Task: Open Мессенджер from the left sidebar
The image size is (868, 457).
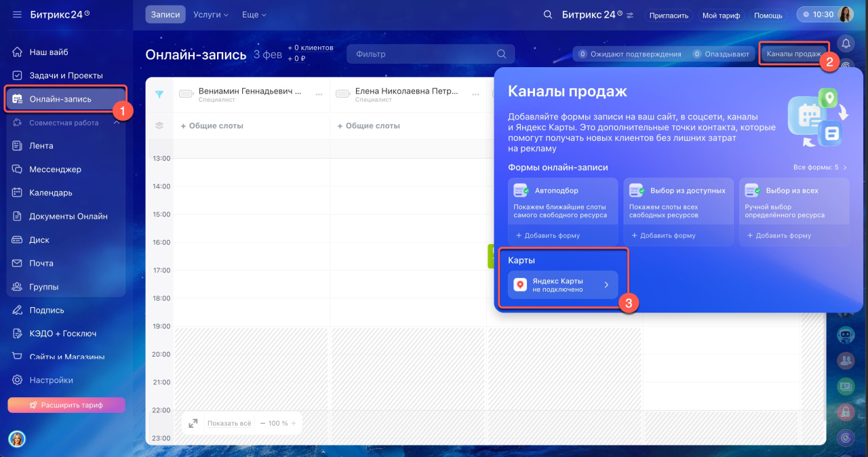Action: (x=55, y=170)
